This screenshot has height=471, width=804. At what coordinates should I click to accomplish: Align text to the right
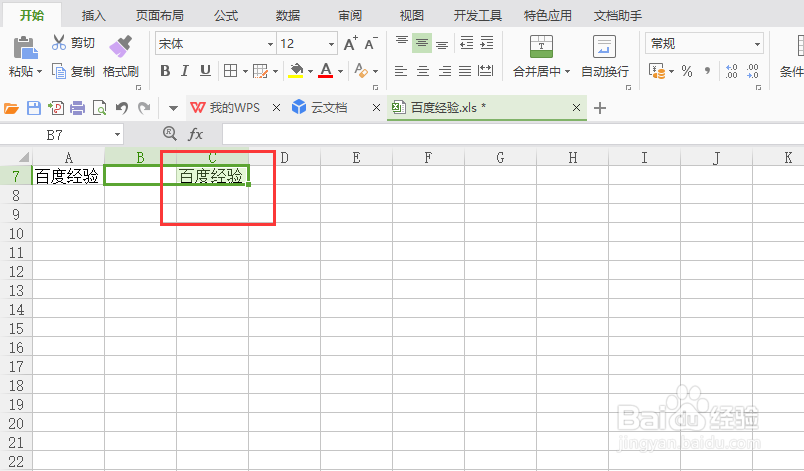445,71
